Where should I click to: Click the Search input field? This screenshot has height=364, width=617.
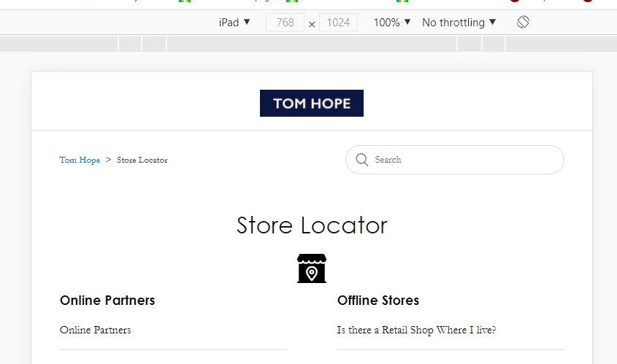click(454, 160)
